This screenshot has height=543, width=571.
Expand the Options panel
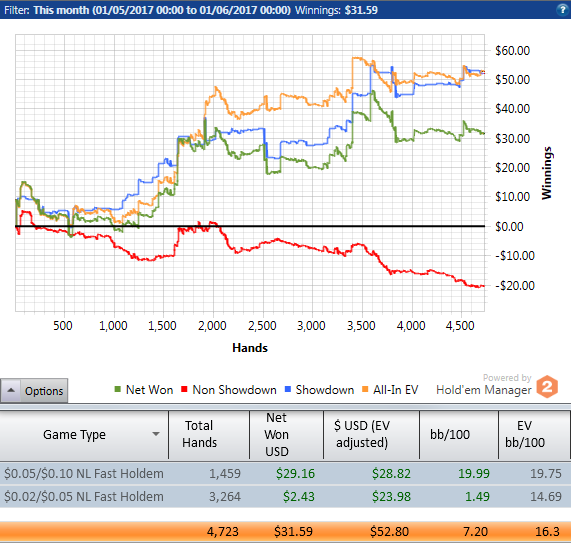pyautogui.click(x=34, y=390)
